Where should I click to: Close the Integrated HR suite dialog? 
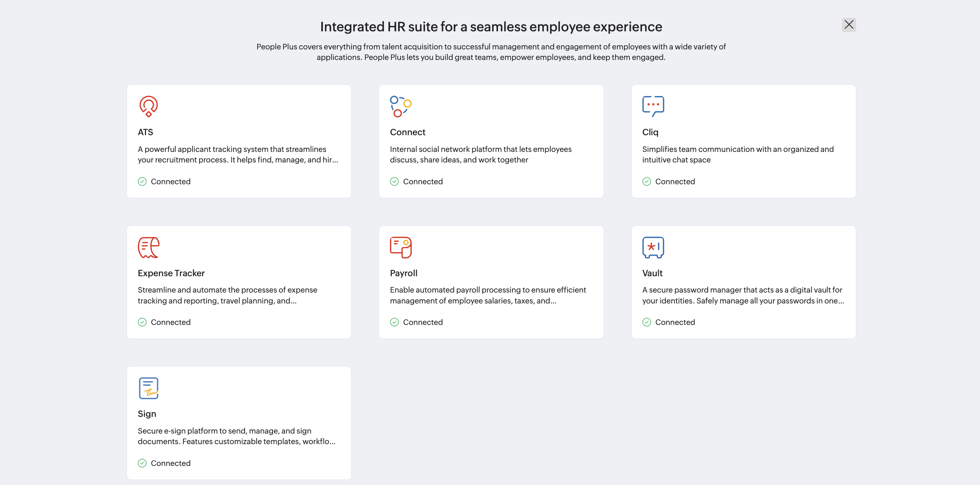coord(848,25)
